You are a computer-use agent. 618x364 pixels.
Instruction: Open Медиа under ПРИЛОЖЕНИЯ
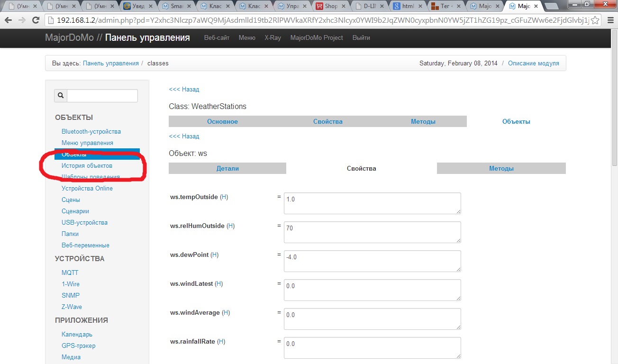click(x=71, y=357)
